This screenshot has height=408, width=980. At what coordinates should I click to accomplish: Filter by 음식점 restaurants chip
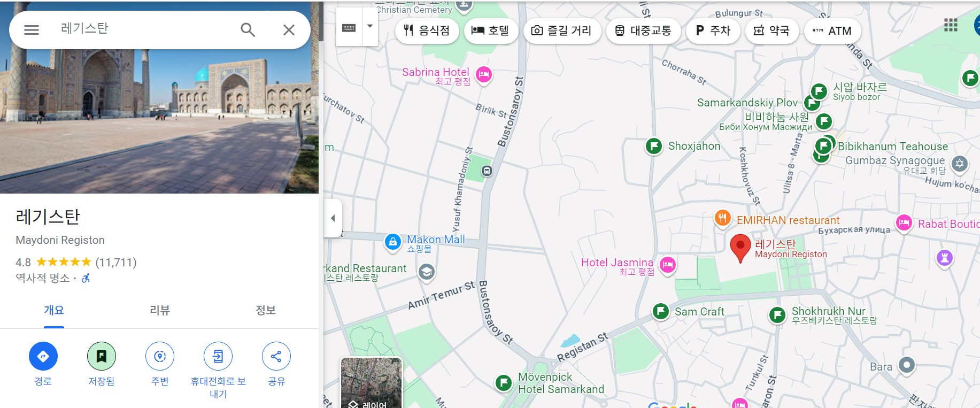click(427, 31)
